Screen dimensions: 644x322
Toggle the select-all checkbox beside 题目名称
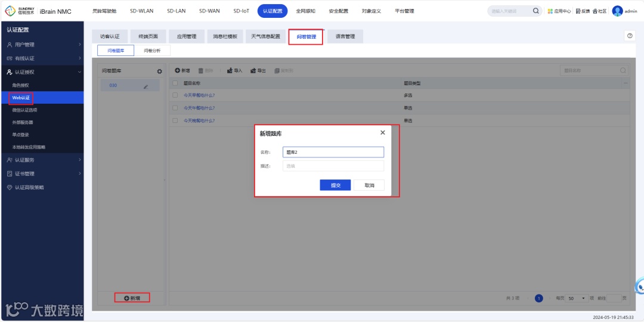[x=175, y=83]
